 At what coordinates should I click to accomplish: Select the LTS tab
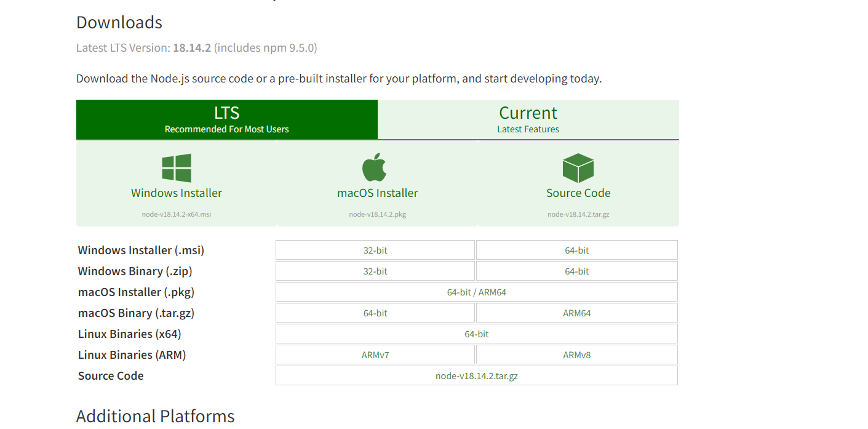click(226, 119)
